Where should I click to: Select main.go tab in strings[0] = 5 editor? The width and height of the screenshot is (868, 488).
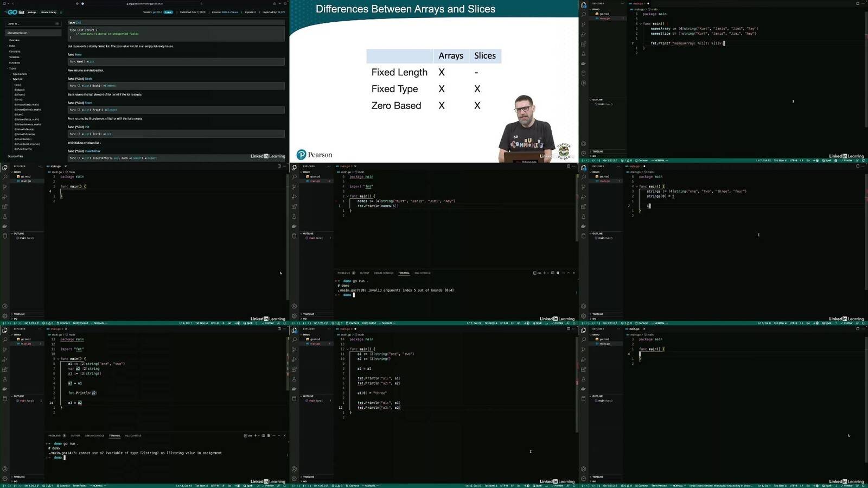click(x=635, y=166)
